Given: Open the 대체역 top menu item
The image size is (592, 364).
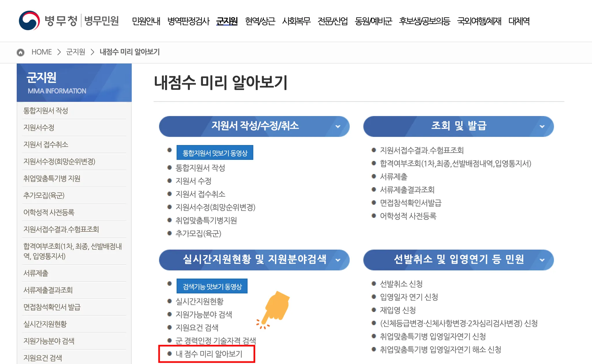Looking at the screenshot, I should 519,21.
